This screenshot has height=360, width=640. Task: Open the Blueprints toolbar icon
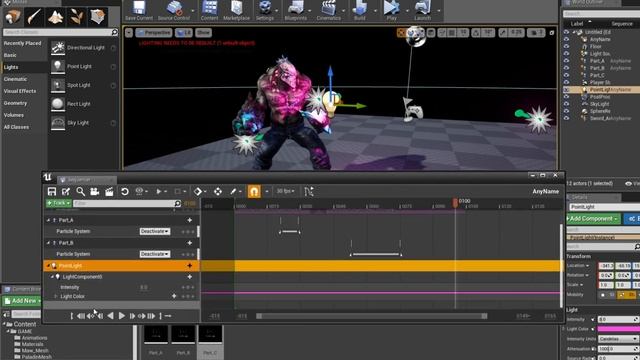point(296,10)
